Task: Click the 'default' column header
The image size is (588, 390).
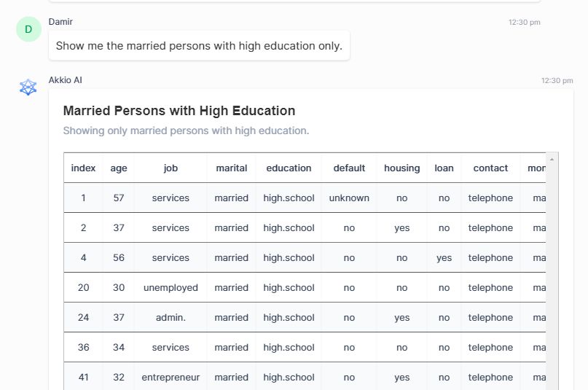Action: coord(349,168)
